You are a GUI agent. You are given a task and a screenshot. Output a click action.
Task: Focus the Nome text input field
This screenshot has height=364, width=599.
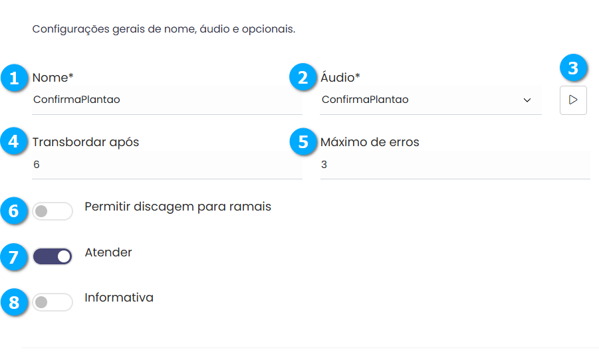[166, 100]
